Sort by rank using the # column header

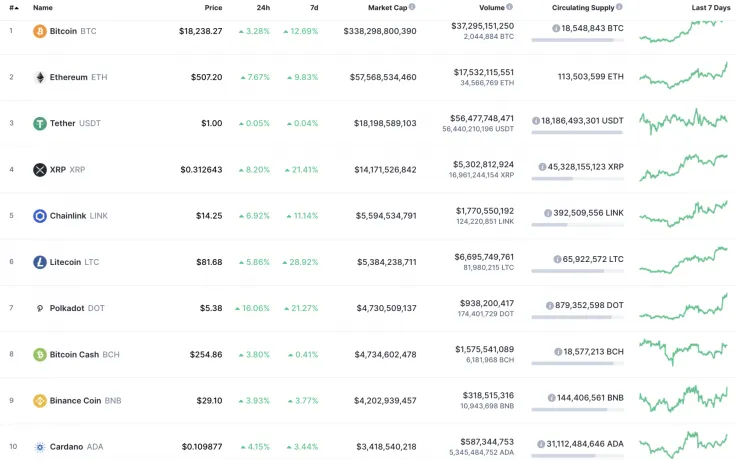14,8
